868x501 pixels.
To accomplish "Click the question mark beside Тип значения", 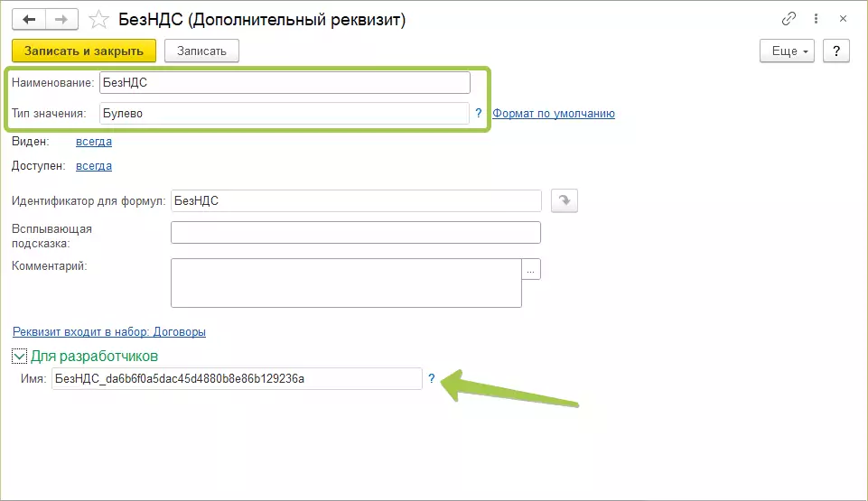I will (x=479, y=114).
